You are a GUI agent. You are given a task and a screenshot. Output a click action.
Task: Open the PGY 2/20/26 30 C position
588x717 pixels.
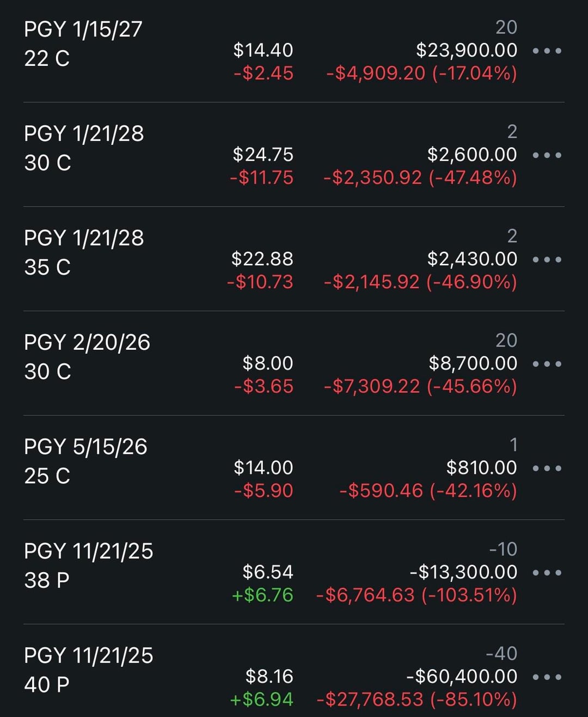click(x=87, y=357)
